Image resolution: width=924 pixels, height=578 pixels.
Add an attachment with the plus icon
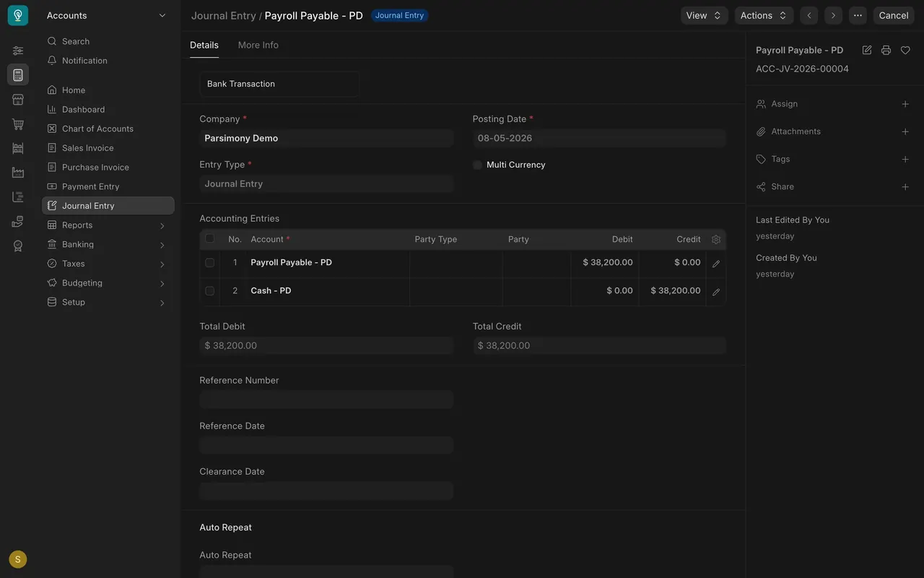tap(905, 131)
